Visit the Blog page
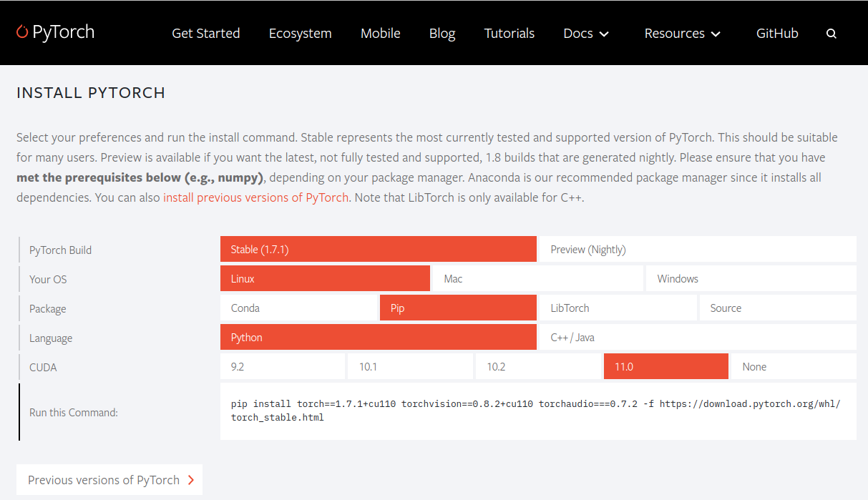 tap(442, 33)
